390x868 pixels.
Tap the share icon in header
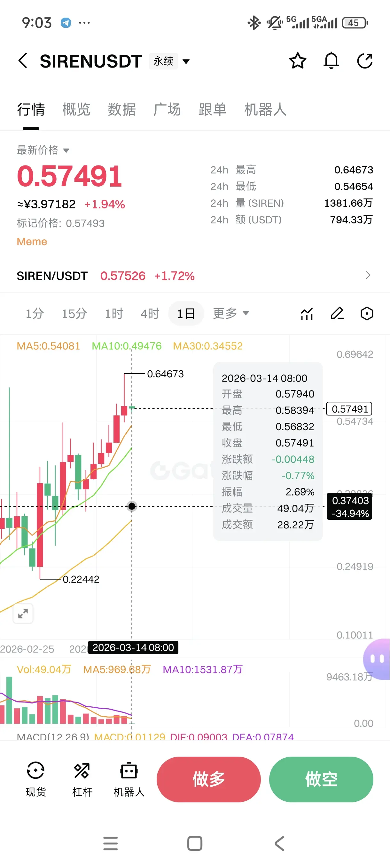tap(365, 61)
